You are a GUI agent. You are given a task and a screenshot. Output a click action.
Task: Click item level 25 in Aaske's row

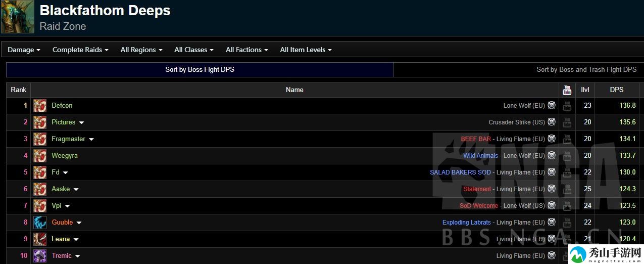pos(587,189)
